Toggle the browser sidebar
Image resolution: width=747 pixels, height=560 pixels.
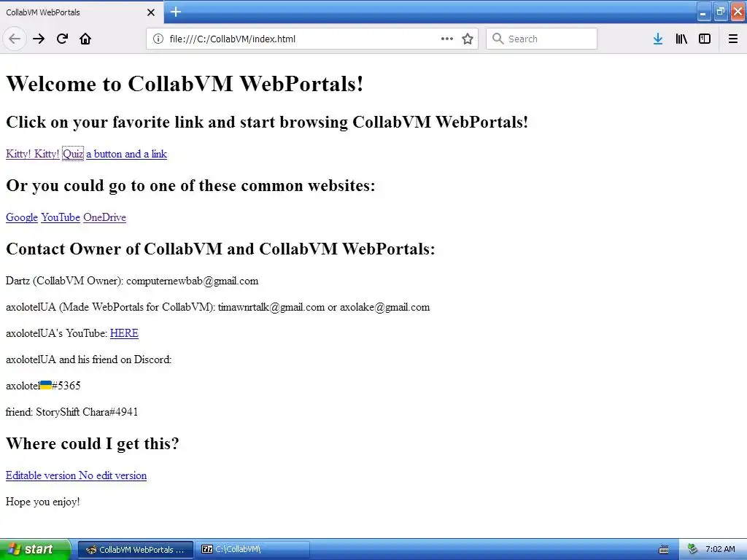705,39
